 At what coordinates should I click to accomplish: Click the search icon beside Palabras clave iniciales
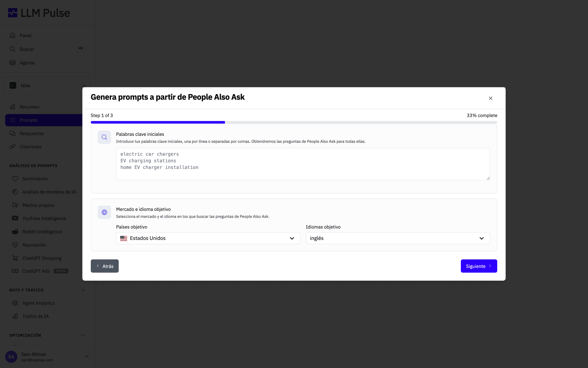(104, 137)
